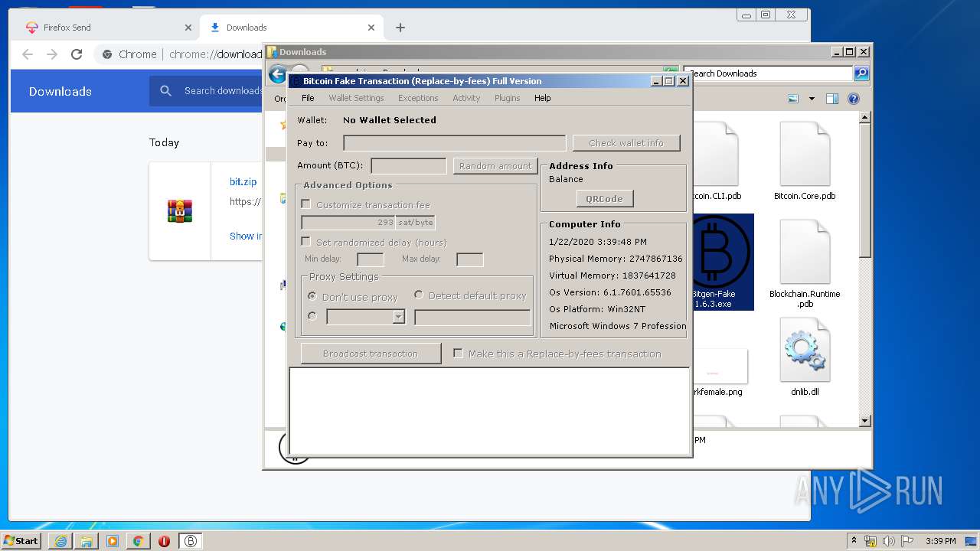
Task: Toggle Explorer preview pane icon
Action: (832, 99)
